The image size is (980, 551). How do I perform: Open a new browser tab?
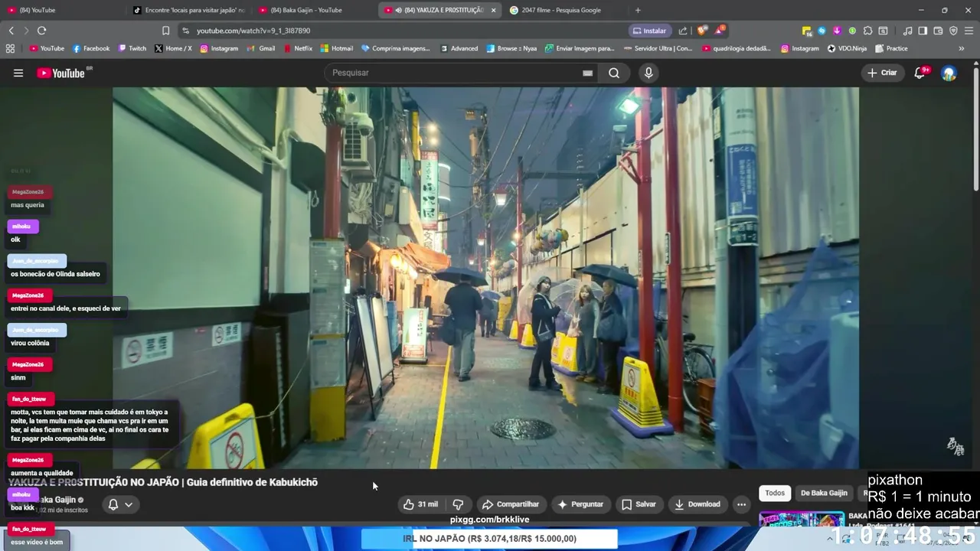[638, 10]
